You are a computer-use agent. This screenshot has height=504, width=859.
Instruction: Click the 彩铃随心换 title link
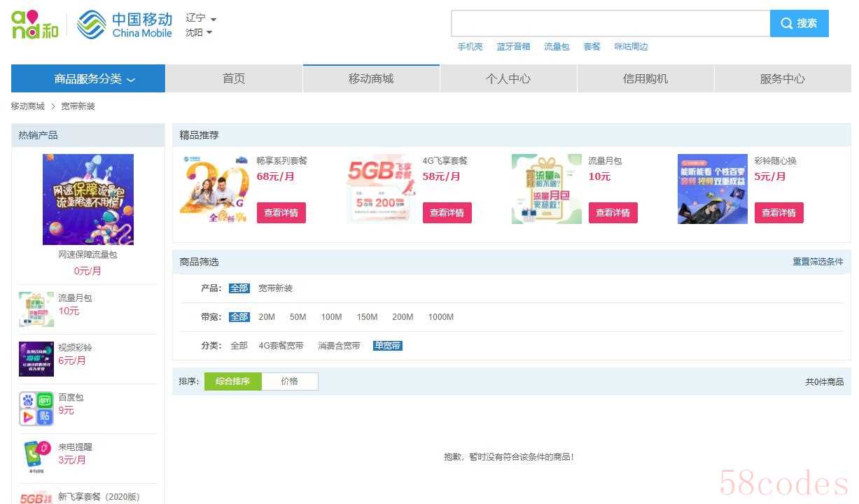776,161
